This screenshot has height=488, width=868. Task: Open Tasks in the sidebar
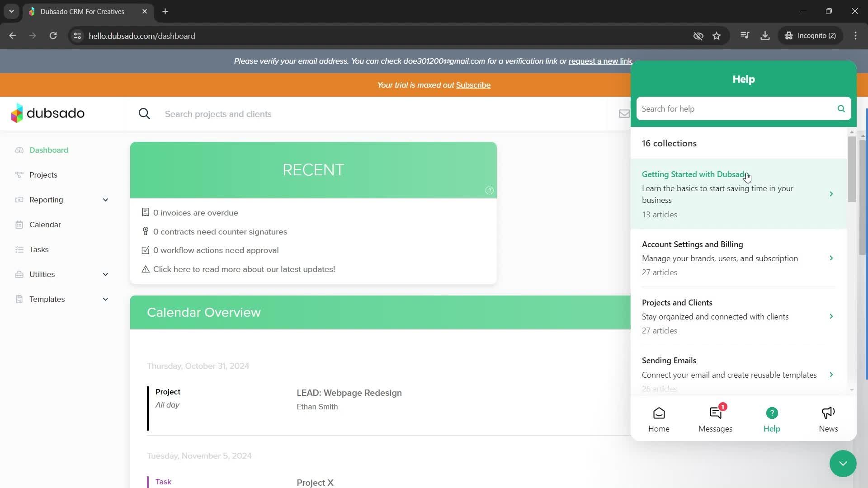point(39,249)
